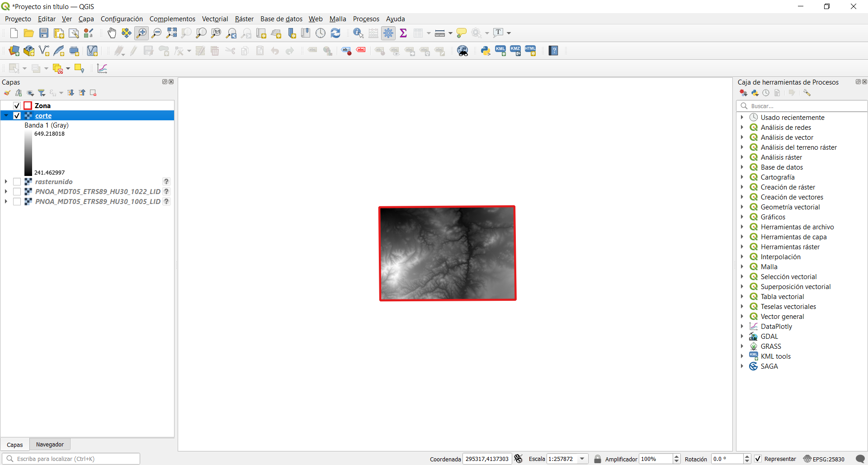
Task: Click the Refresh map icon
Action: (336, 33)
